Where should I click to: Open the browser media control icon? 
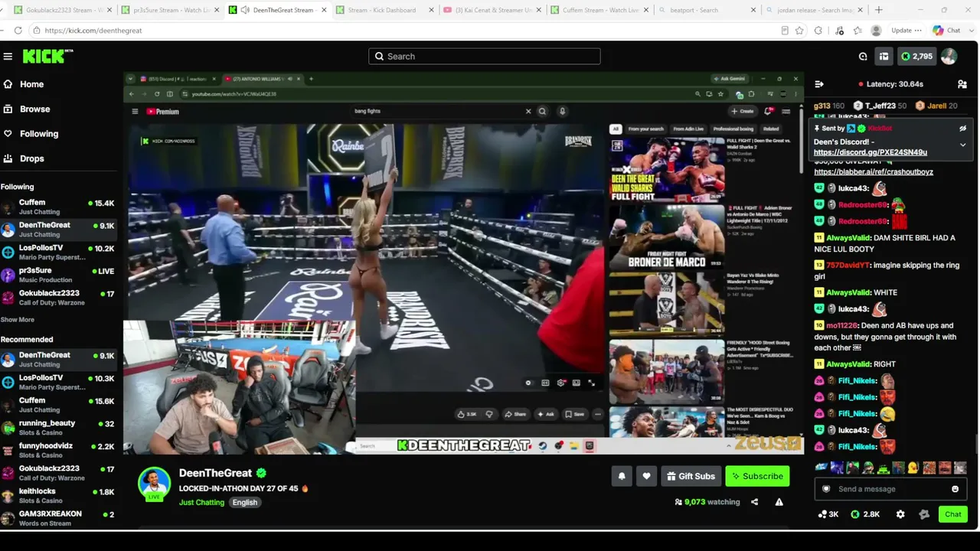(x=840, y=31)
